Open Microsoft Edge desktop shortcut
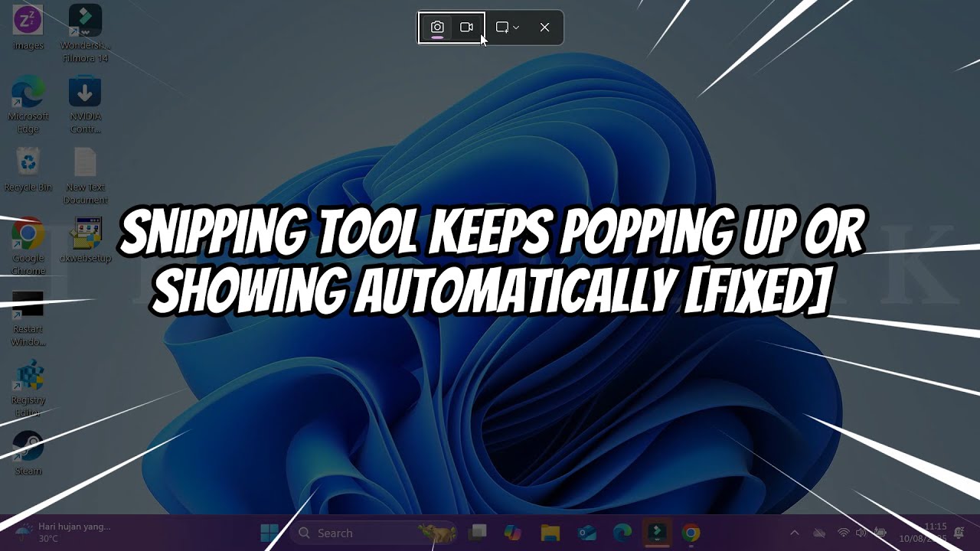The width and height of the screenshot is (980, 551). click(28, 105)
